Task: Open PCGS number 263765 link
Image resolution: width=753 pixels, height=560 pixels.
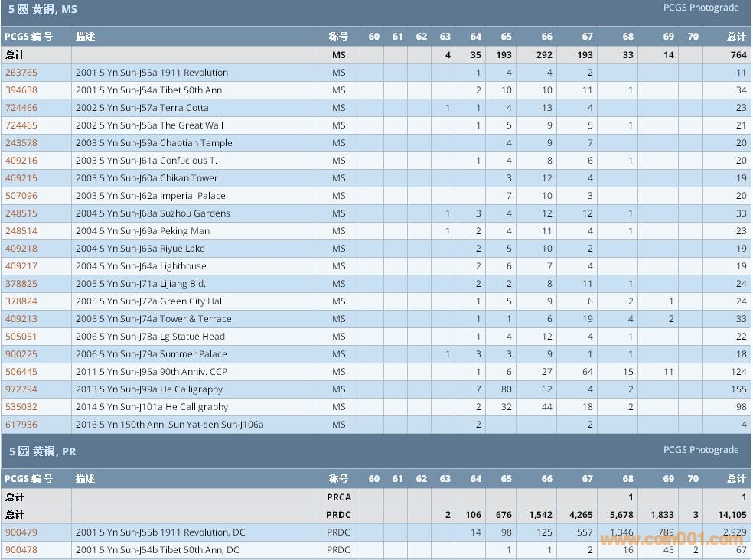Action: tap(21, 73)
